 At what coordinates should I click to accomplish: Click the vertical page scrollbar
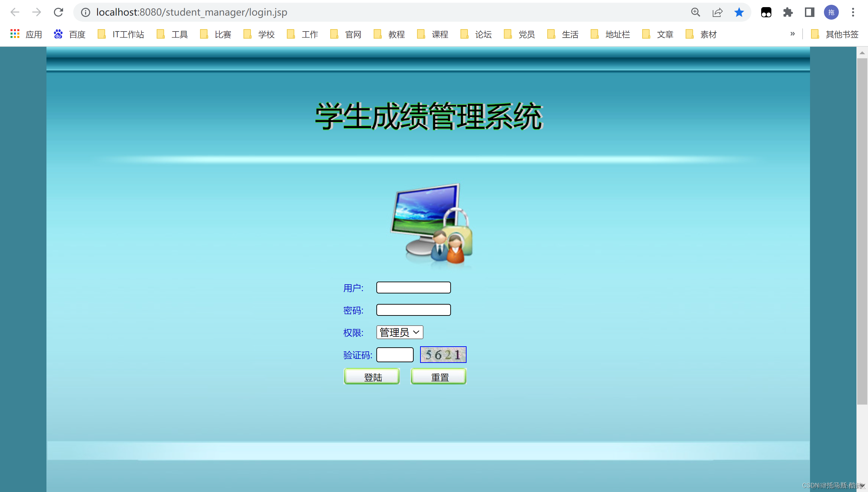(x=862, y=230)
